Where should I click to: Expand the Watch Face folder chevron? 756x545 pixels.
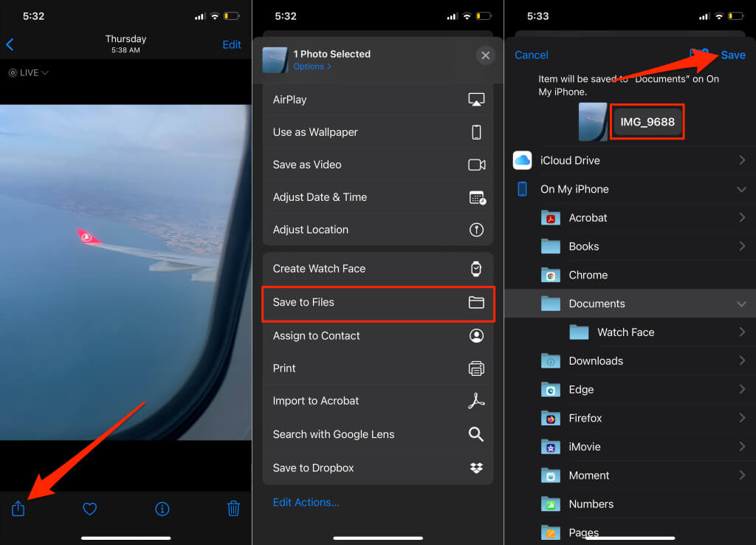coord(741,332)
